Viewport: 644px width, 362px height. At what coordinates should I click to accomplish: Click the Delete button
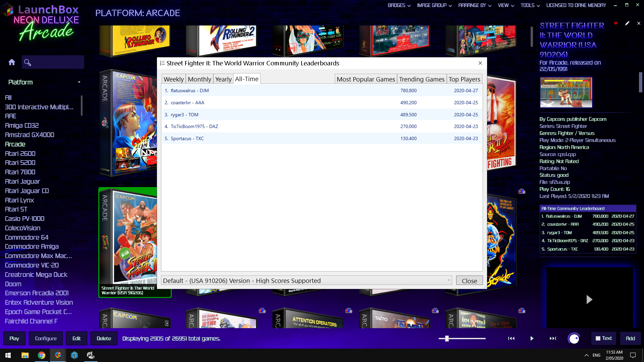[x=104, y=339]
